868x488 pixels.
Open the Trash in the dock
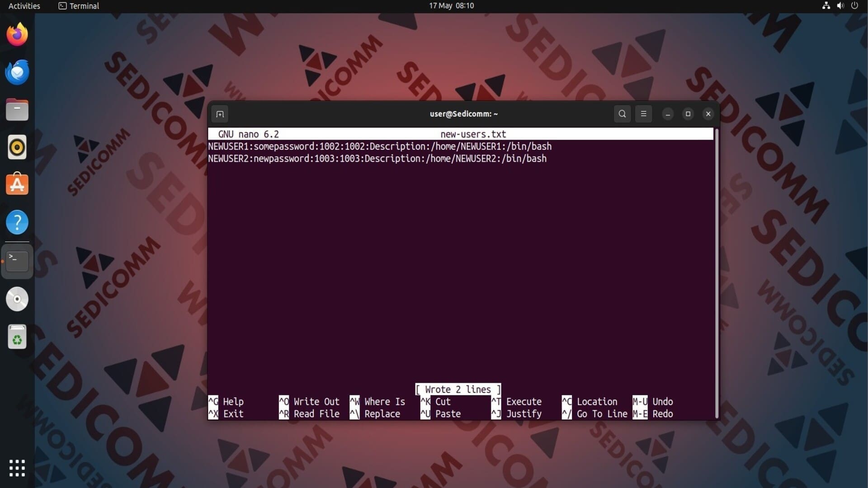tap(17, 337)
